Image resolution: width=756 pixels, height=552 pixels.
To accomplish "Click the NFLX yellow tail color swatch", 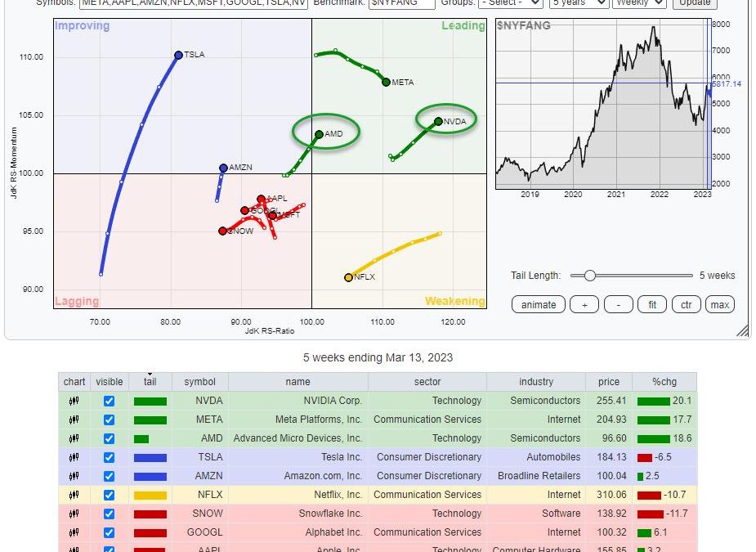I will (150, 495).
